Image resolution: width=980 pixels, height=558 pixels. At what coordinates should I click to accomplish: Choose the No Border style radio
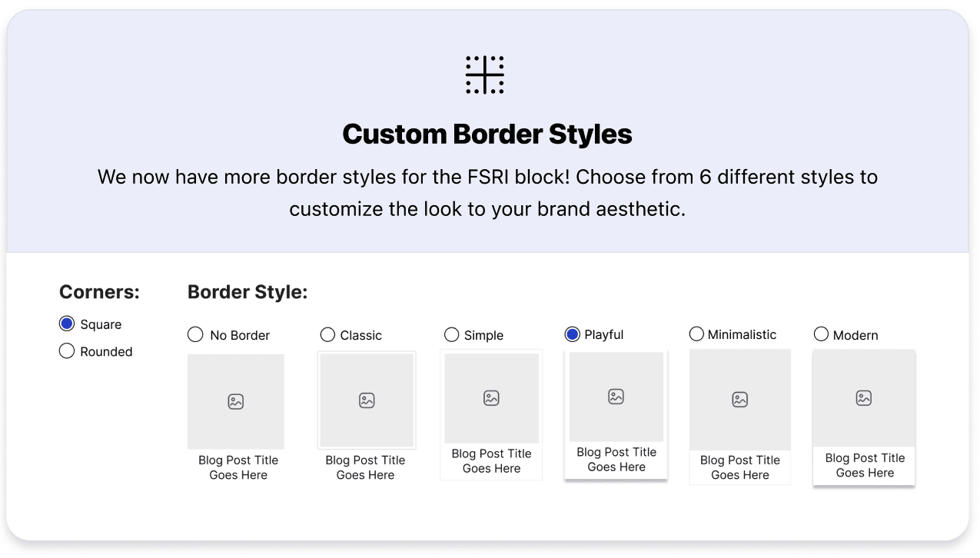(x=195, y=334)
